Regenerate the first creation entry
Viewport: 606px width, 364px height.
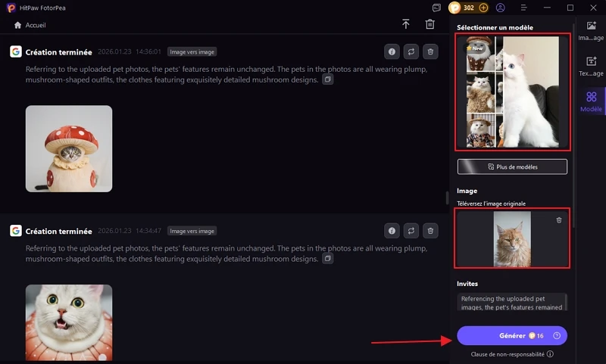click(411, 51)
